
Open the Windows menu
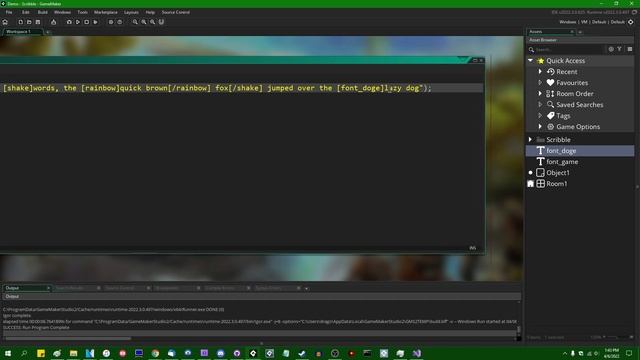pyautogui.click(x=62, y=12)
